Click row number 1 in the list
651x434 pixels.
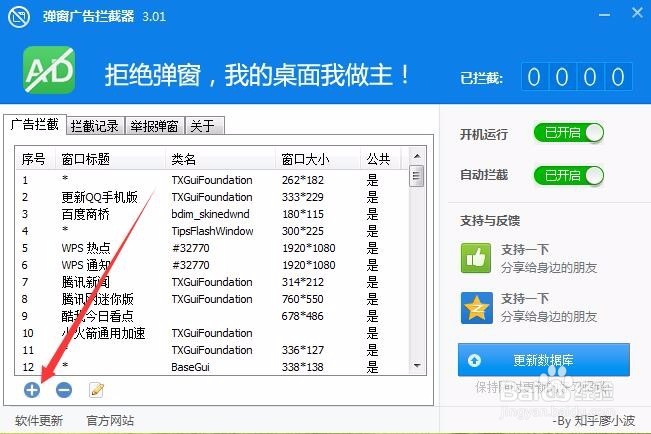(26, 181)
